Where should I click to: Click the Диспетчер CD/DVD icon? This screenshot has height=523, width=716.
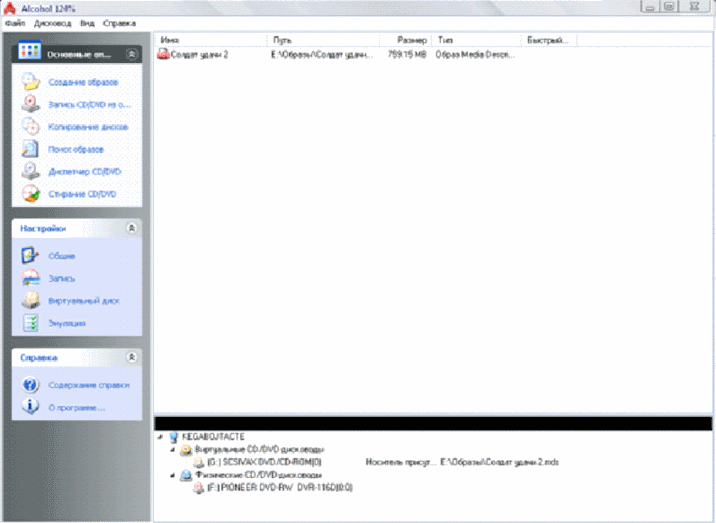coord(31,171)
